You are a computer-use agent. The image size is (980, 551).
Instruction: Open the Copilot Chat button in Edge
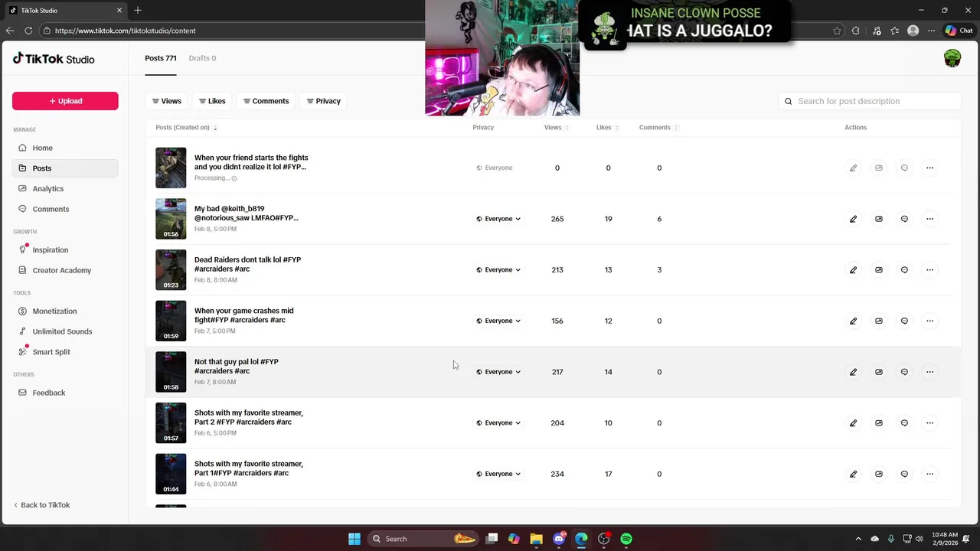click(x=959, y=31)
